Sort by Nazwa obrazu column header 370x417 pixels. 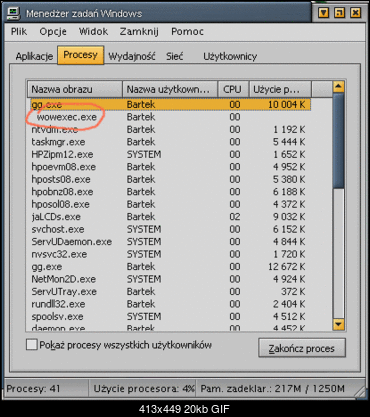[x=75, y=89]
